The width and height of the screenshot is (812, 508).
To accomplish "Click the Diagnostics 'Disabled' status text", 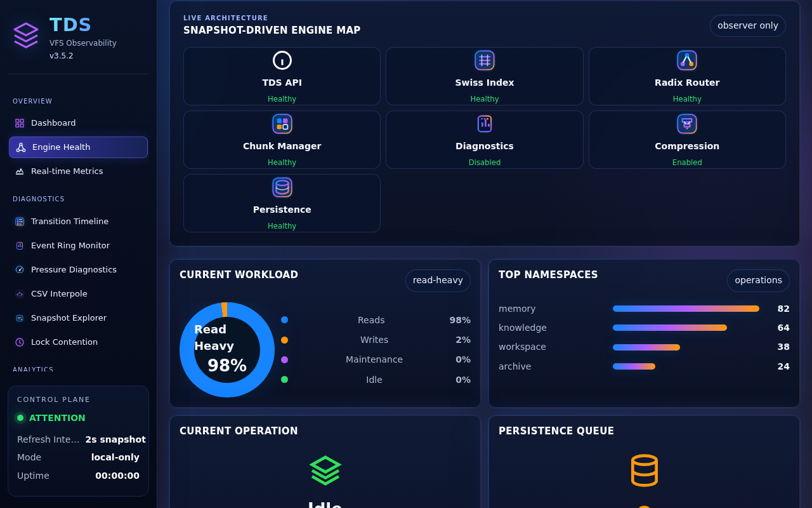I will [485, 163].
